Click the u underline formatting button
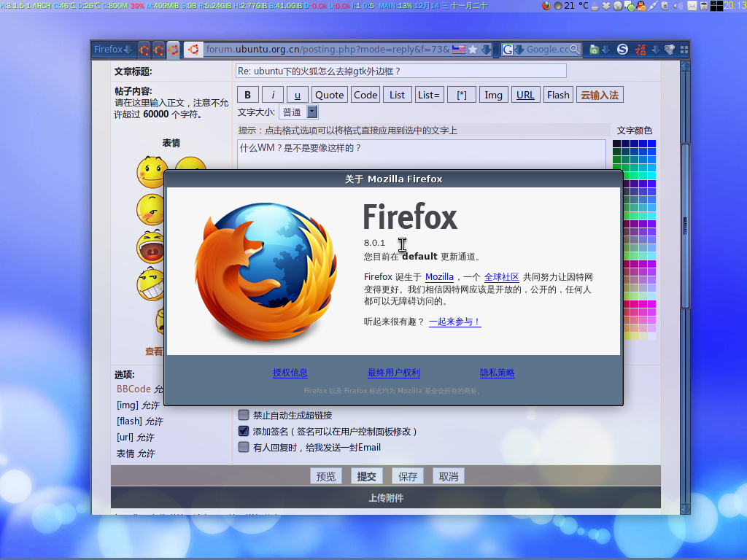The image size is (747, 560). click(x=298, y=95)
